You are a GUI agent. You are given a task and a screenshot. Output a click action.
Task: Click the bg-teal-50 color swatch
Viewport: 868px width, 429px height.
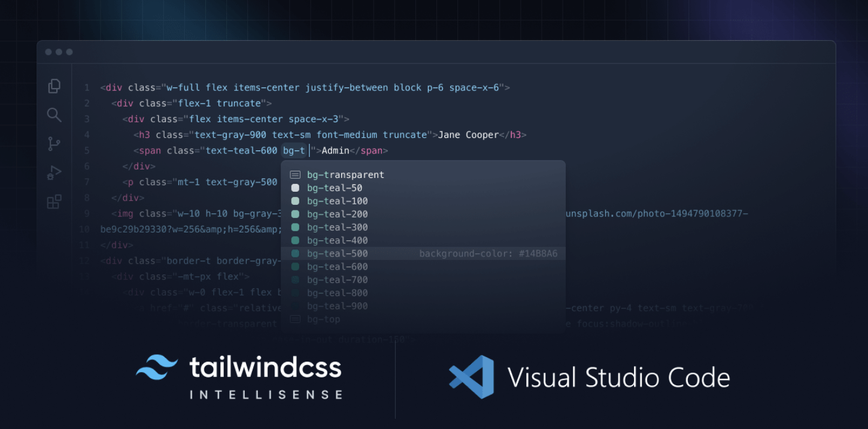coord(295,188)
